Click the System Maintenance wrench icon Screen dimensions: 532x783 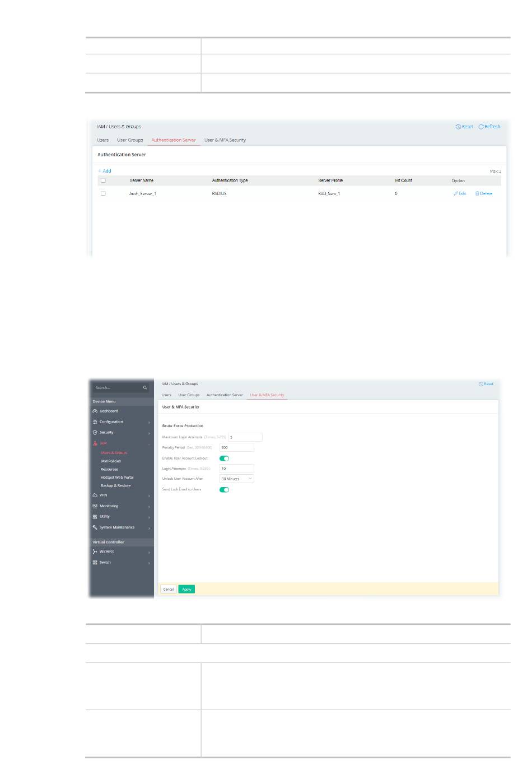[95, 527]
